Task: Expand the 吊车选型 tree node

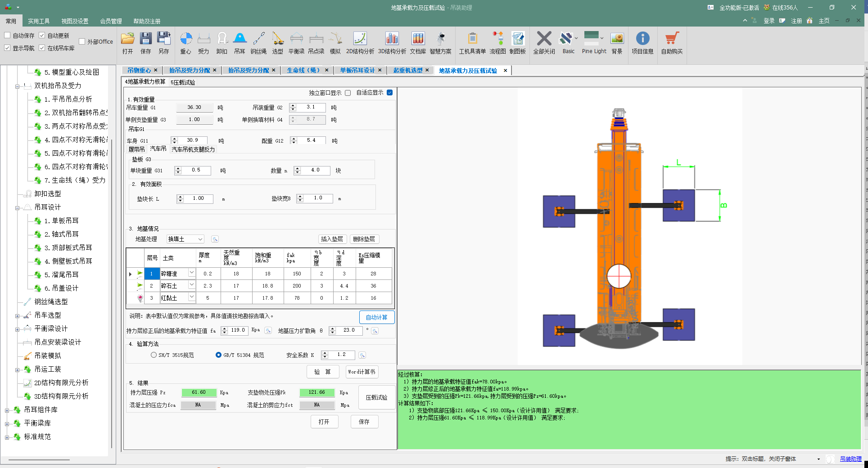Action: (x=17, y=315)
